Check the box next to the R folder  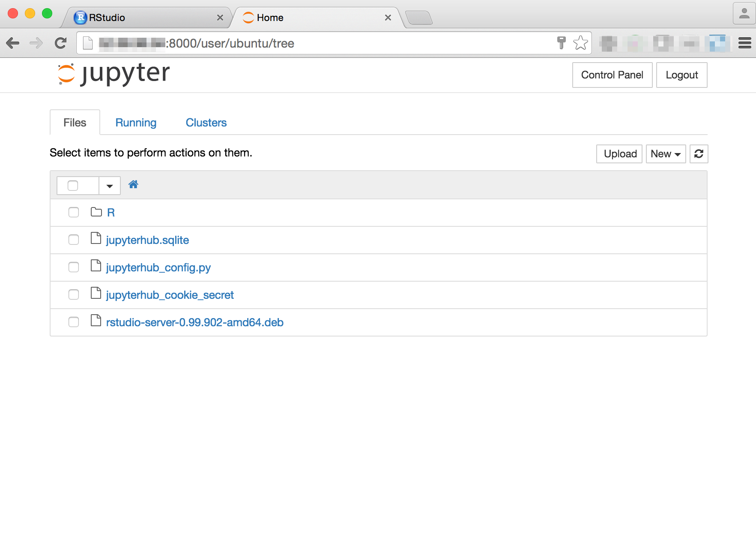[x=73, y=212]
